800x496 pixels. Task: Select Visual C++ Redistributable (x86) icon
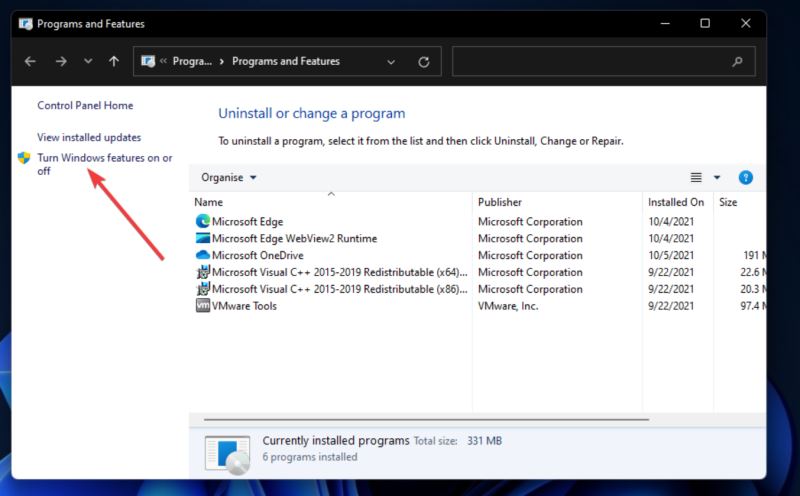(203, 289)
